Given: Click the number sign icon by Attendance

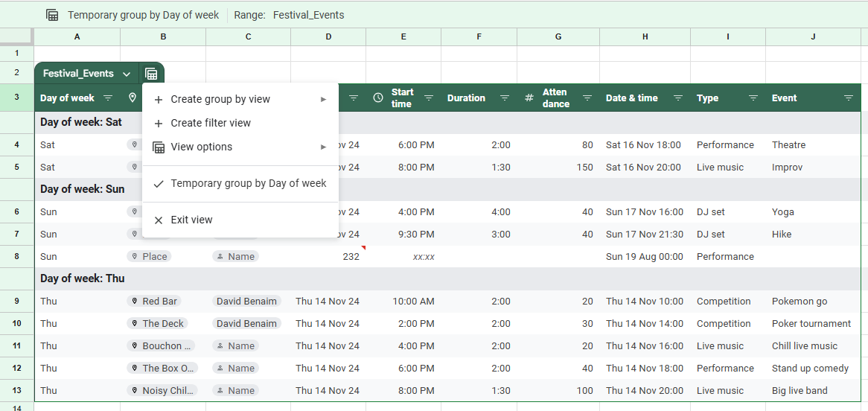Looking at the screenshot, I should [529, 98].
